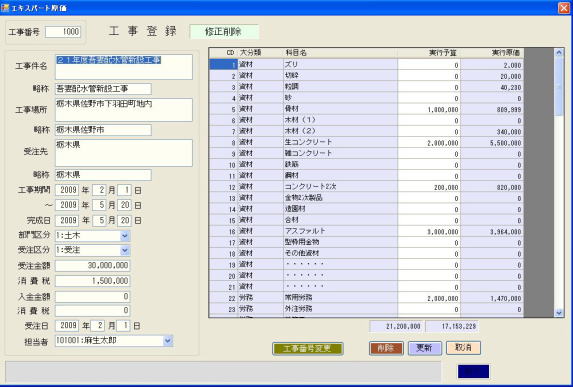Click the 骨材 budget cell 1,000,000

(429, 109)
